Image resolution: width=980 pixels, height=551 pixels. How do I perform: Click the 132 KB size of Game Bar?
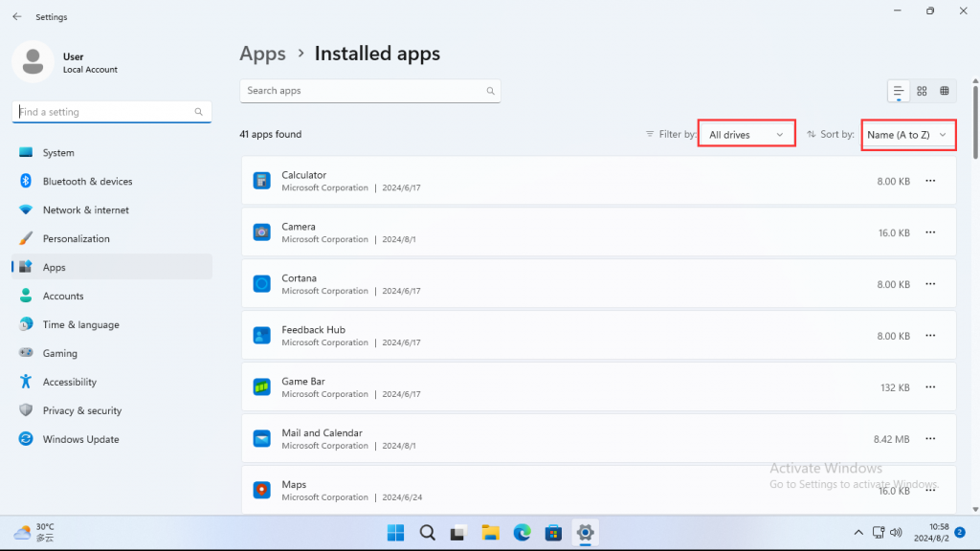pos(895,388)
